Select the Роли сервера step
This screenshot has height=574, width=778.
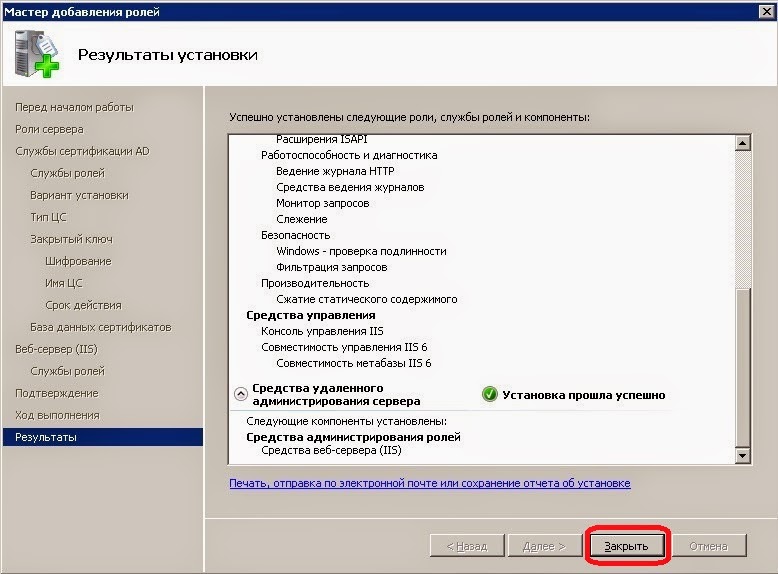[49, 129]
